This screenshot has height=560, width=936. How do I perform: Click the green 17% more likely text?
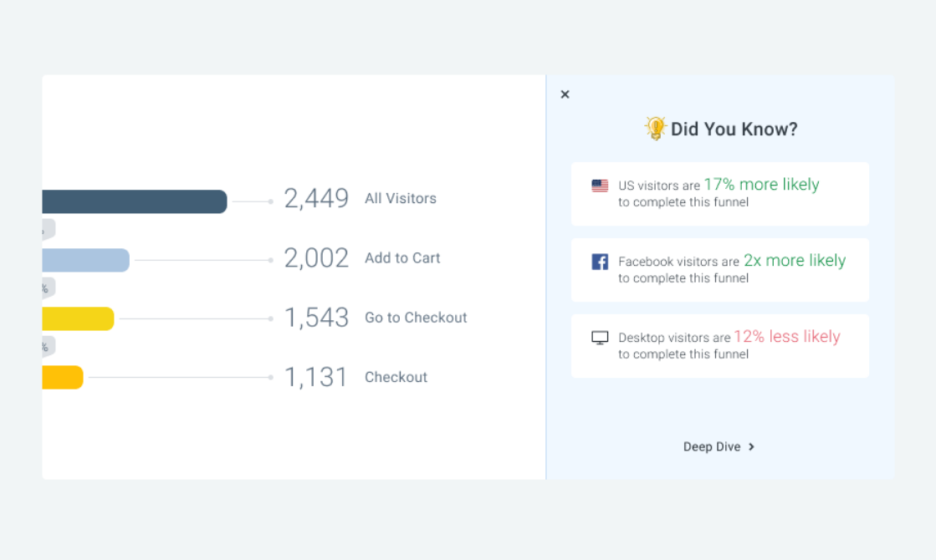pyautogui.click(x=761, y=185)
